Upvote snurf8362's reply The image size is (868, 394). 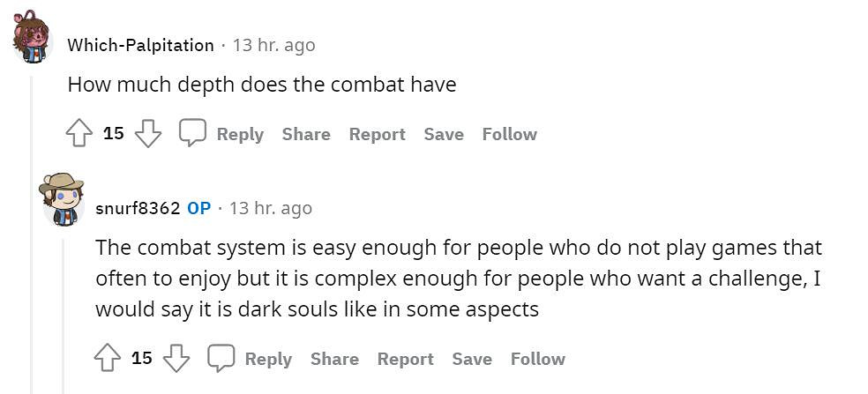pos(108,358)
